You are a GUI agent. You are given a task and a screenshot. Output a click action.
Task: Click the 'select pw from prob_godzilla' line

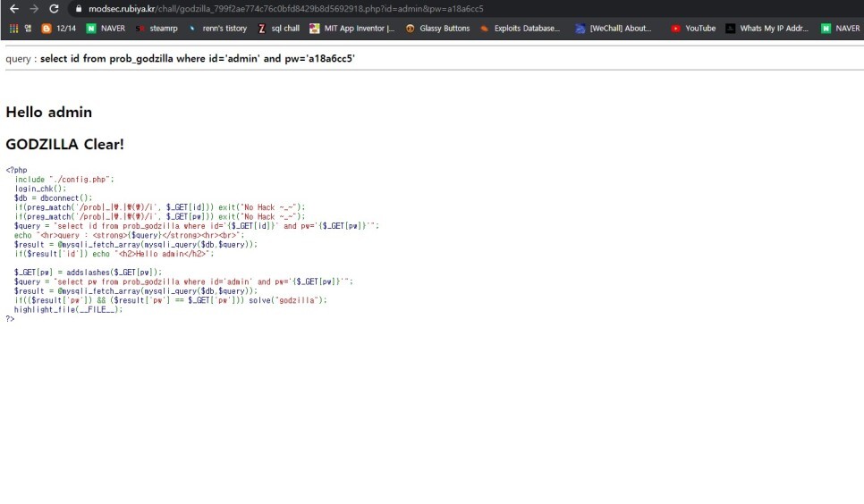coord(183,282)
